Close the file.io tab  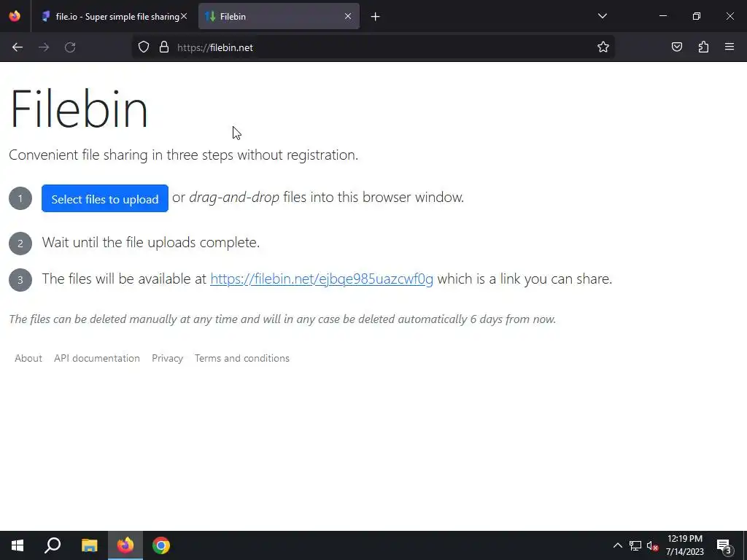184,16
